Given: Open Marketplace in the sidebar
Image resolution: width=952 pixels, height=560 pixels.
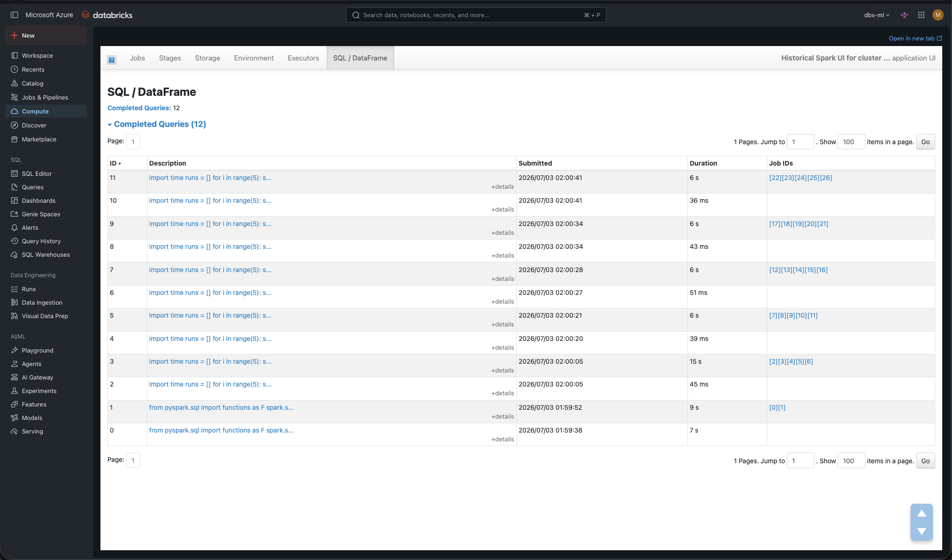Looking at the screenshot, I should [46, 139].
